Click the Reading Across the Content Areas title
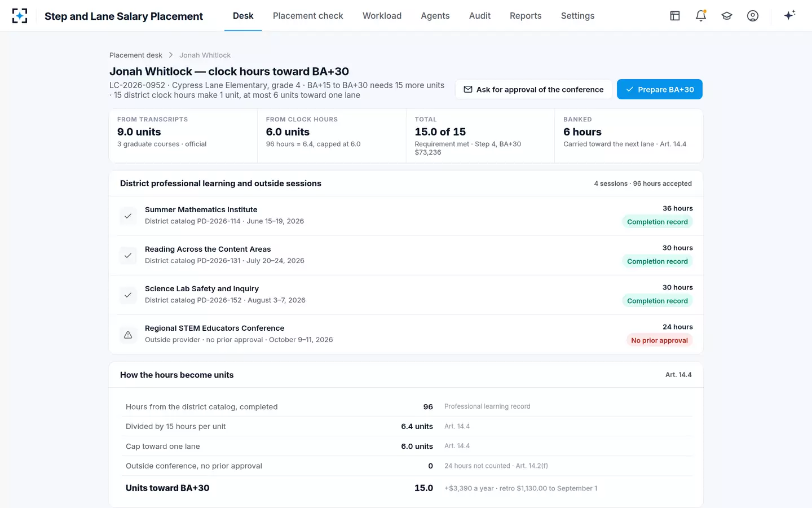This screenshot has height=508, width=812. (208, 249)
